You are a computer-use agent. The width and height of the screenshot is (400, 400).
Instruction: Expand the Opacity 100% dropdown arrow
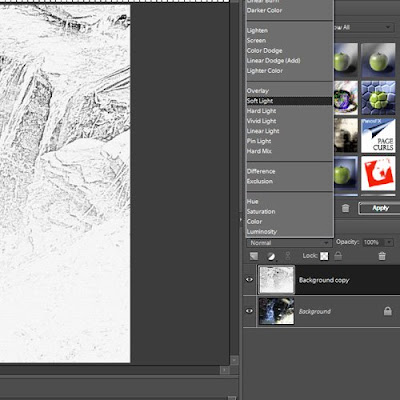coord(389,242)
